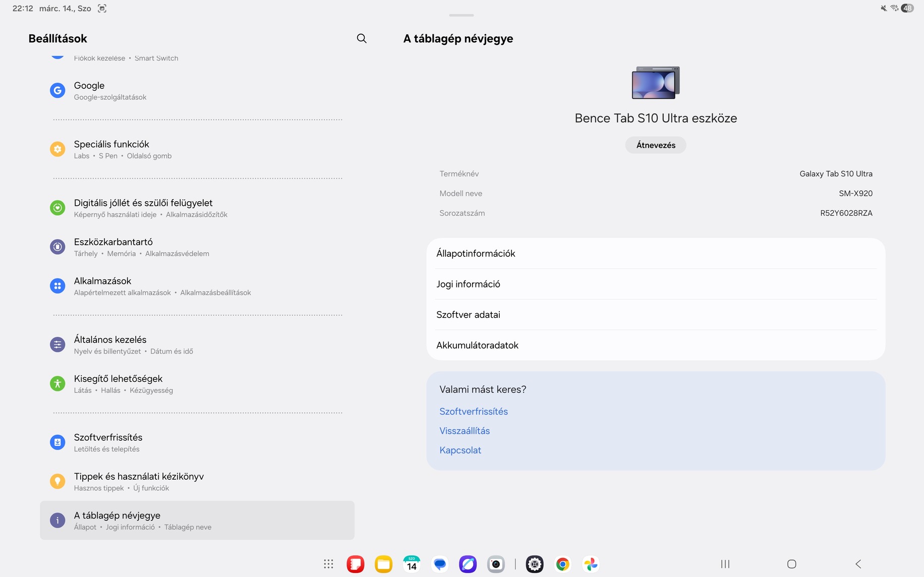Open Akkumulátoradatok

(656, 345)
